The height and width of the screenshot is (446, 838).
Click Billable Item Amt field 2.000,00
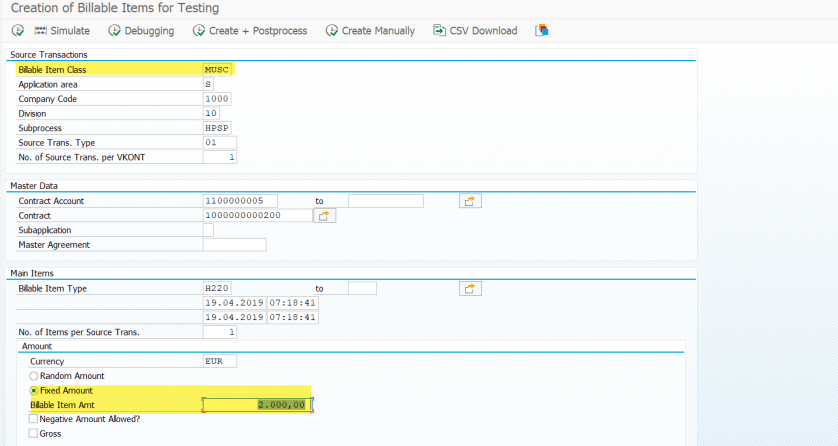coord(257,405)
